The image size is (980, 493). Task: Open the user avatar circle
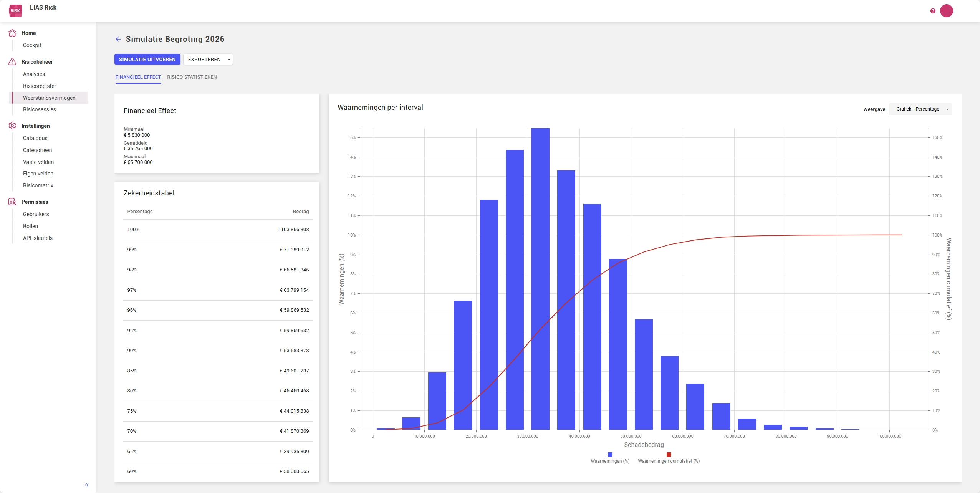click(x=946, y=11)
